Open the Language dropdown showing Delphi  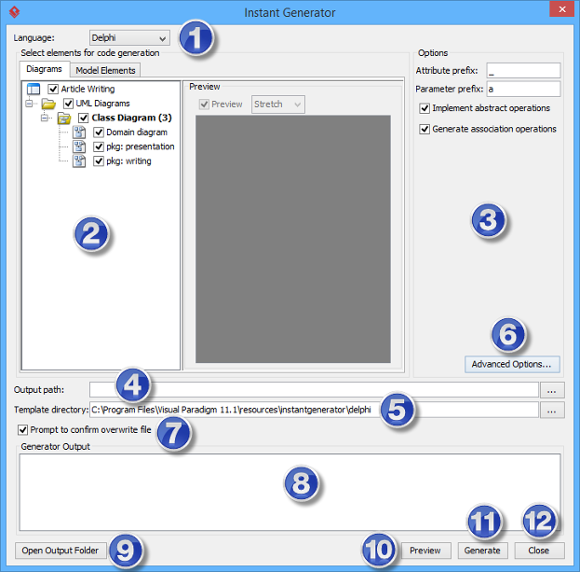point(129,38)
